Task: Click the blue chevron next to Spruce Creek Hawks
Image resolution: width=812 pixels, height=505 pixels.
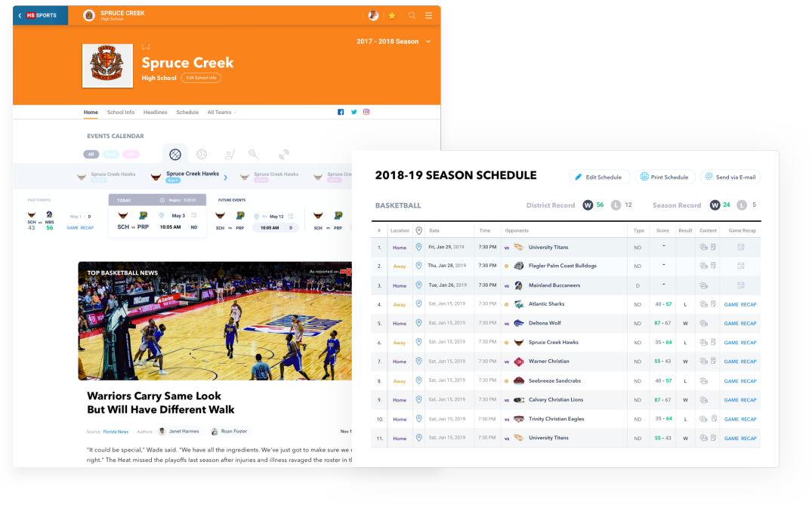Action: click(225, 177)
